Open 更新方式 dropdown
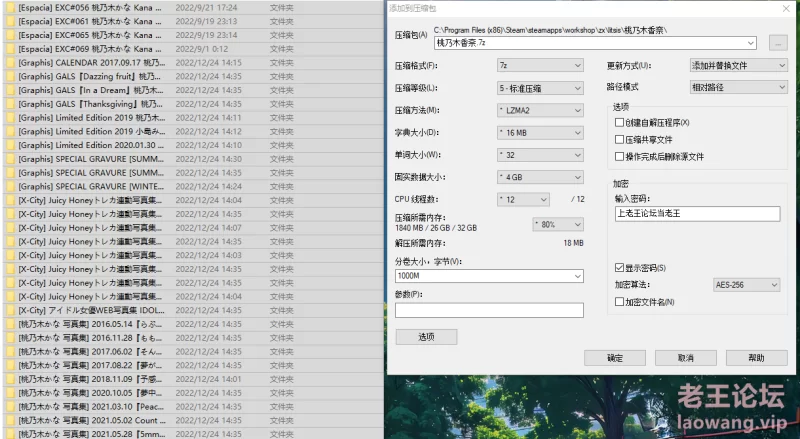The image size is (800, 439). pyautogui.click(x=739, y=65)
